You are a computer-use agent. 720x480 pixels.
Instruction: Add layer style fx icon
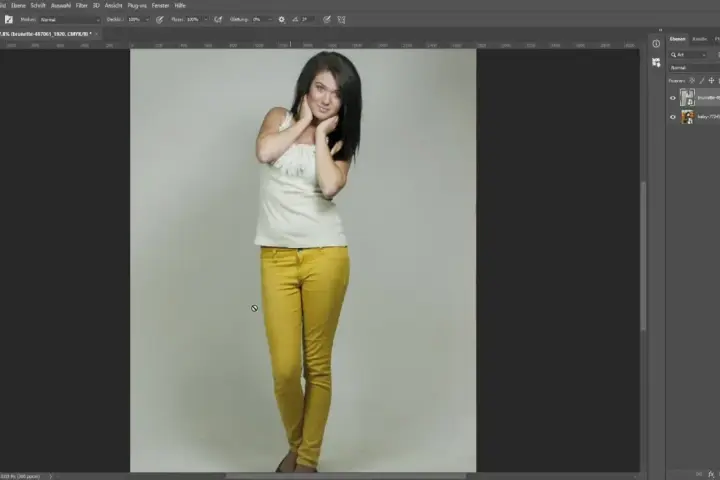tap(711, 474)
